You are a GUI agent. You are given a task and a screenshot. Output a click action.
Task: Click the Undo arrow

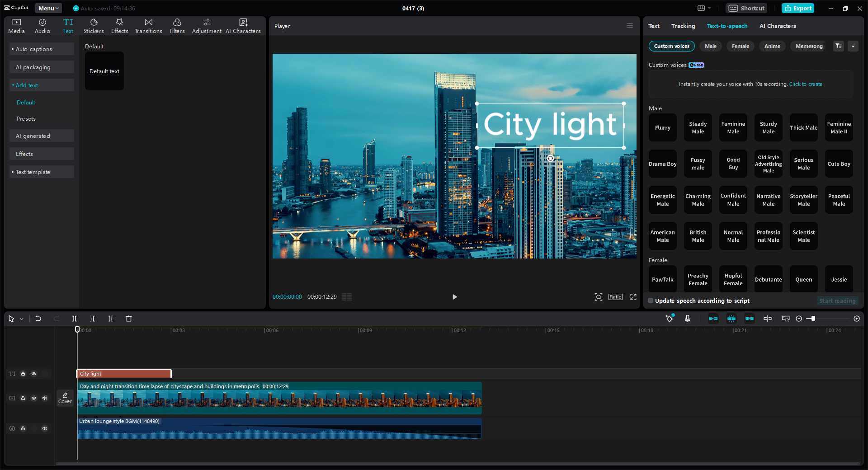(x=38, y=319)
